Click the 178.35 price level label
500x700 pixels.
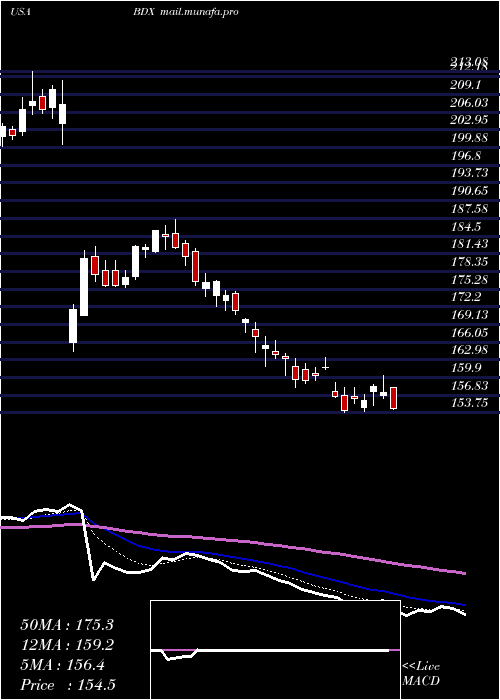coord(469,262)
